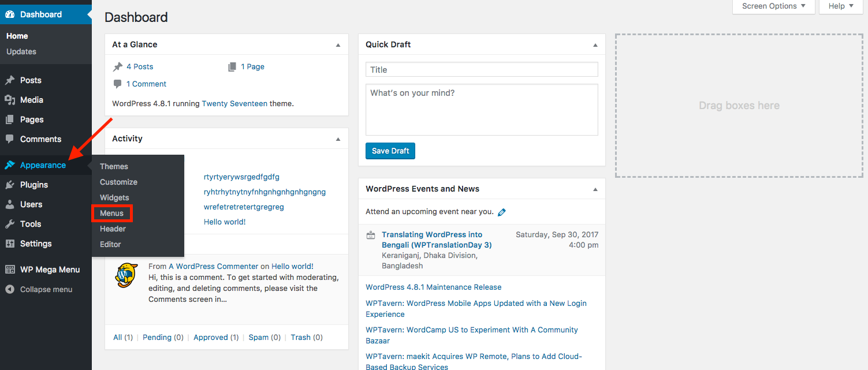
Task: Open Customize in the Appearance submenu
Action: tap(118, 182)
